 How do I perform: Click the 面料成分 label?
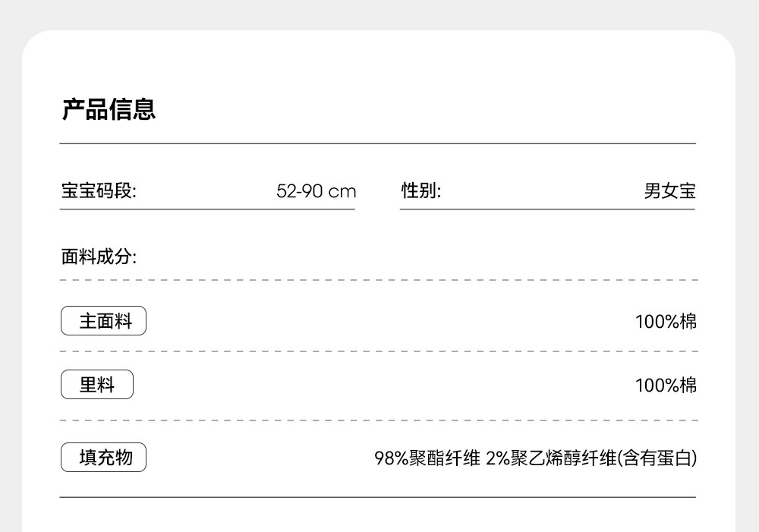click(99, 257)
